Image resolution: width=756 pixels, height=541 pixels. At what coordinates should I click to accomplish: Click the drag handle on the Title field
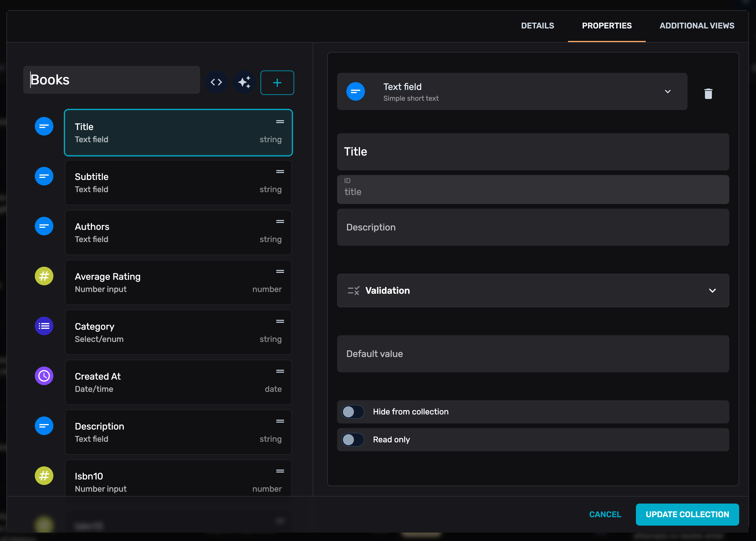[280, 122]
